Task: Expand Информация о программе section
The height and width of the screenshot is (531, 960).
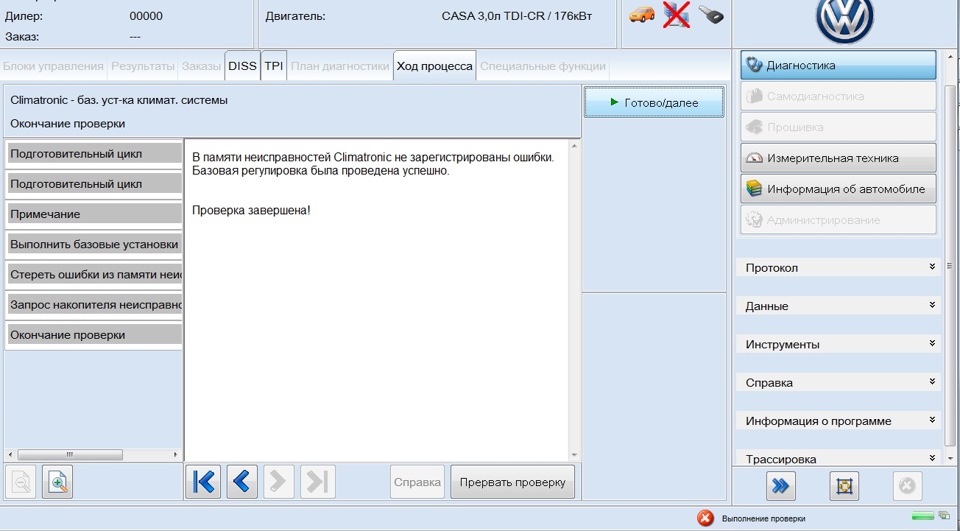Action: click(838, 421)
